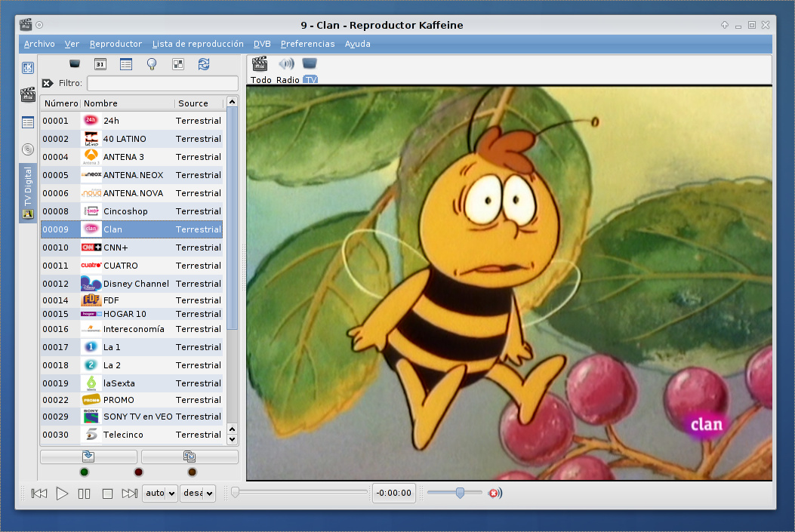Click the La 2 channel logo
Viewport: 795px width, 532px height.
pos(91,364)
